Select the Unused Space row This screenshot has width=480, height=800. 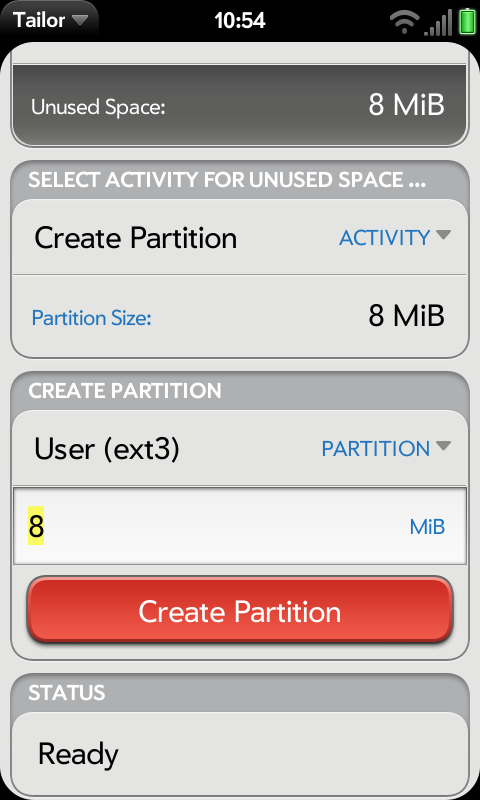[240, 106]
